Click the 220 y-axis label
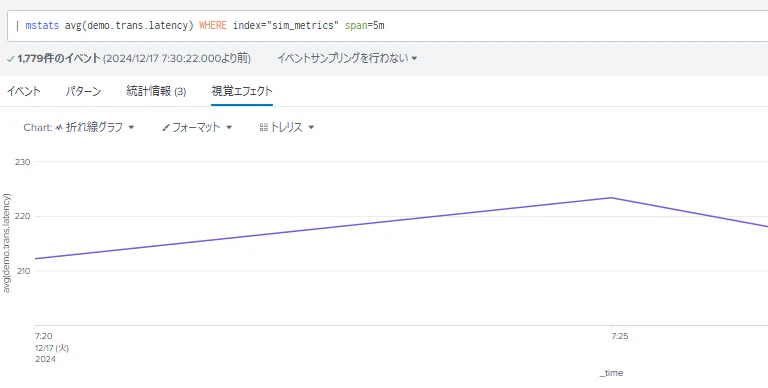The width and height of the screenshot is (768, 388). 24,216
